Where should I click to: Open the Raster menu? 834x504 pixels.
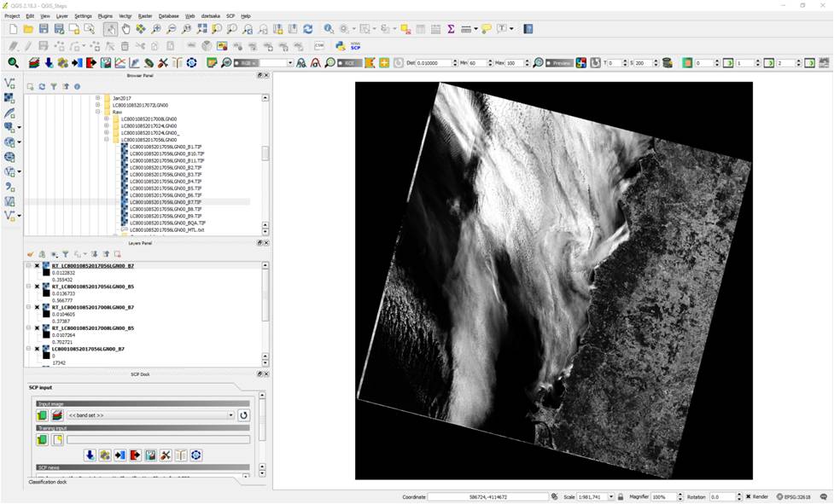click(x=145, y=16)
